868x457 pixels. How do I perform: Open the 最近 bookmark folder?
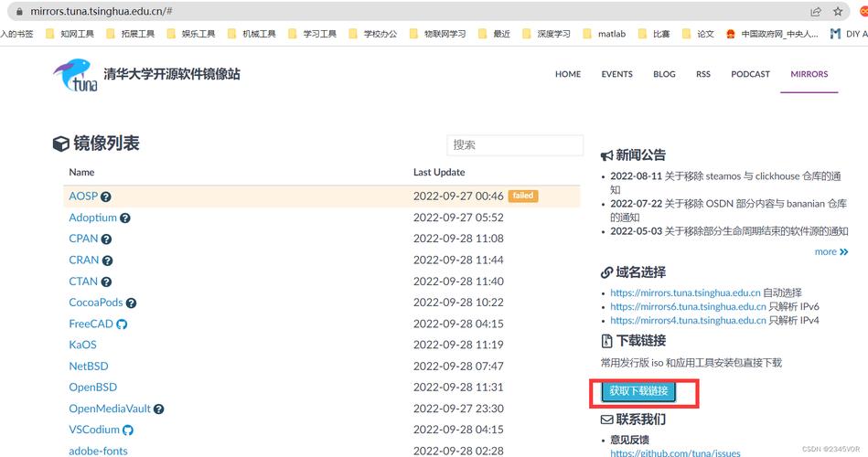(x=494, y=34)
